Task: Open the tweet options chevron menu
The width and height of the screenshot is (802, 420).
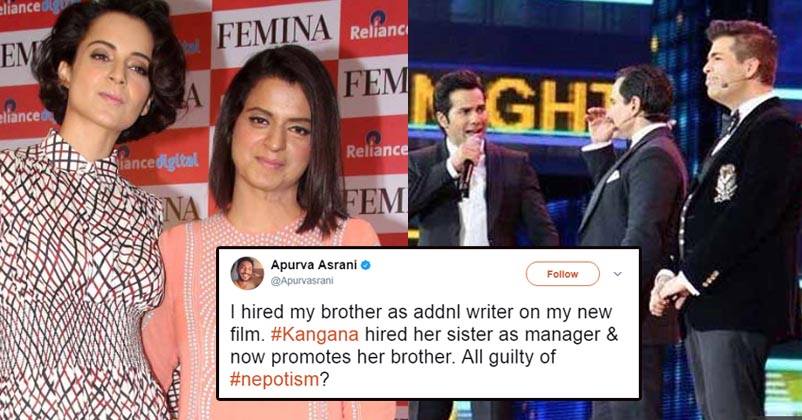Action: pyautogui.click(x=617, y=274)
